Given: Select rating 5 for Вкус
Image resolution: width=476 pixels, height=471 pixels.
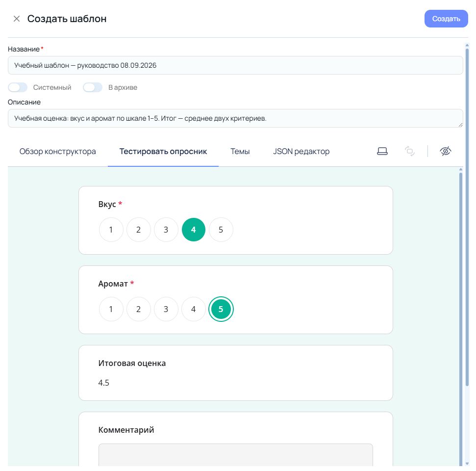Looking at the screenshot, I should pyautogui.click(x=221, y=230).
